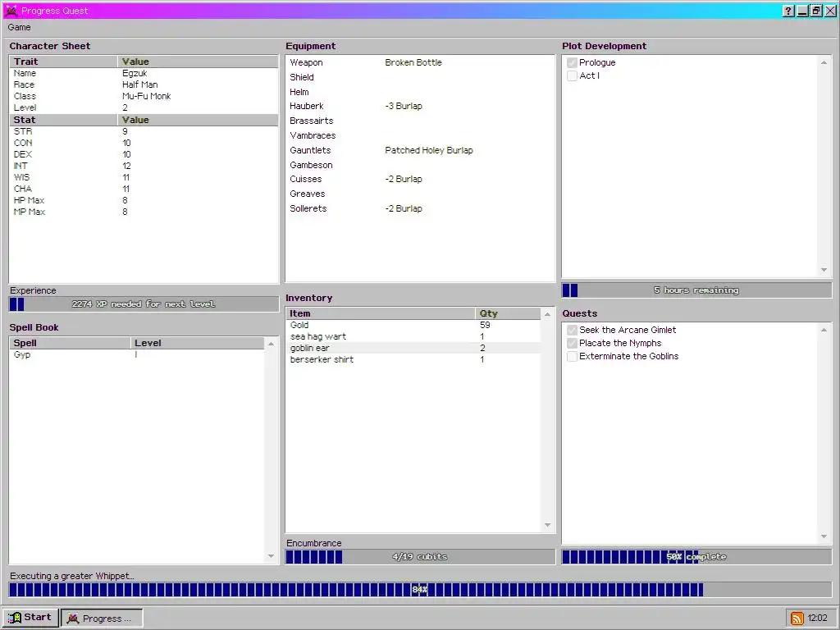Toggle Placate the Nymphs checkbox
840x630 pixels.
(x=572, y=343)
